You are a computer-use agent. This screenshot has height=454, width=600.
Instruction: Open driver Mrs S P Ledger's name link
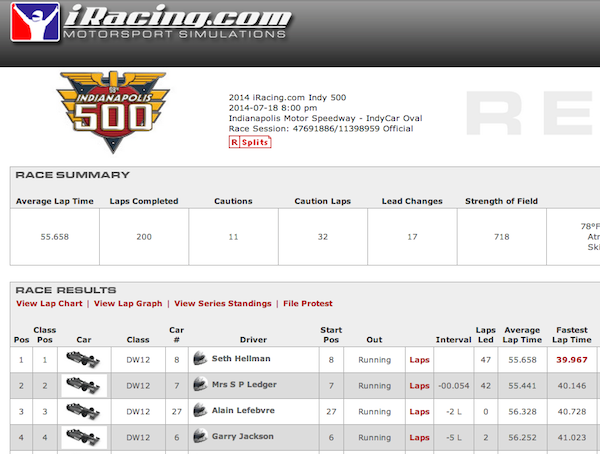[x=244, y=385]
